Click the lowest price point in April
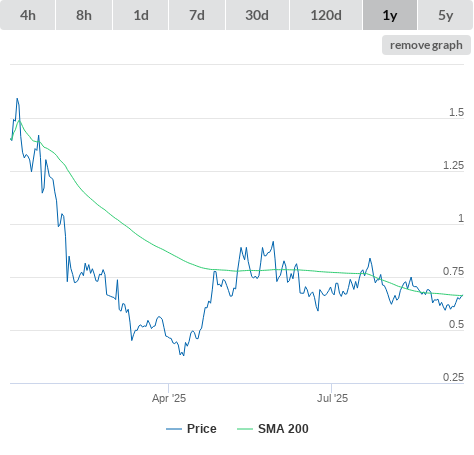Image resolution: width=474 pixels, height=455 pixels. coord(184,355)
